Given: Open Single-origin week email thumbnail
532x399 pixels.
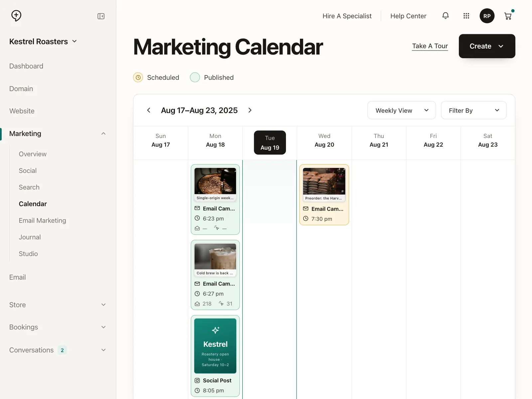Looking at the screenshot, I should 215,185.
